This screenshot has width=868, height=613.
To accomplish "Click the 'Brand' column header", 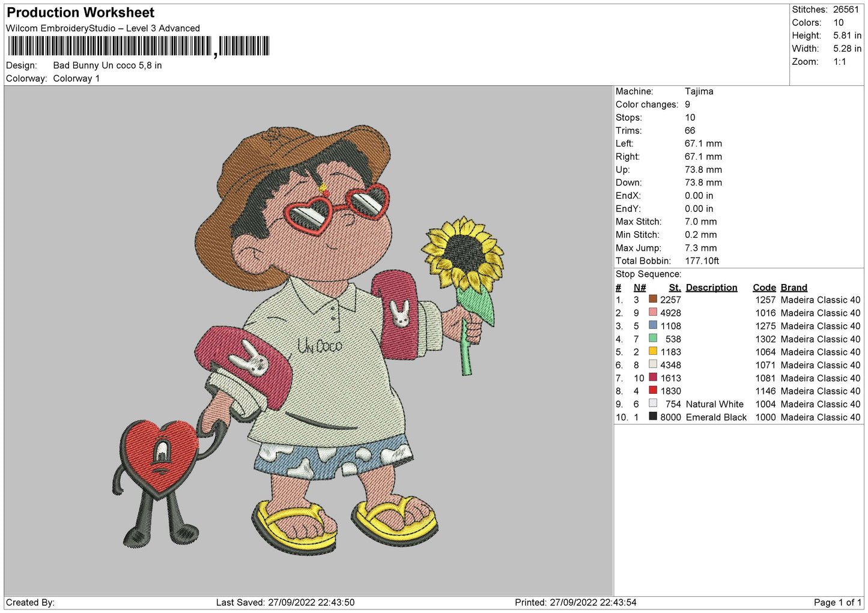I will click(794, 288).
